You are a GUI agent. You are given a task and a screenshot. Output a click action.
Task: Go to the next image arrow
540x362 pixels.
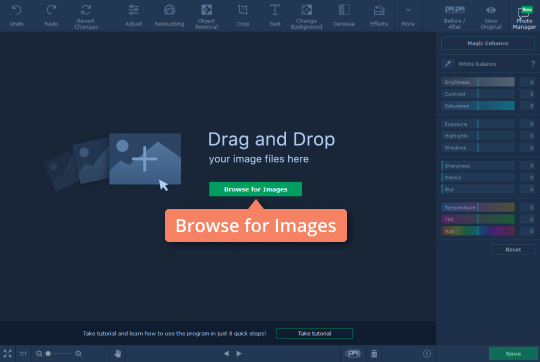(239, 353)
